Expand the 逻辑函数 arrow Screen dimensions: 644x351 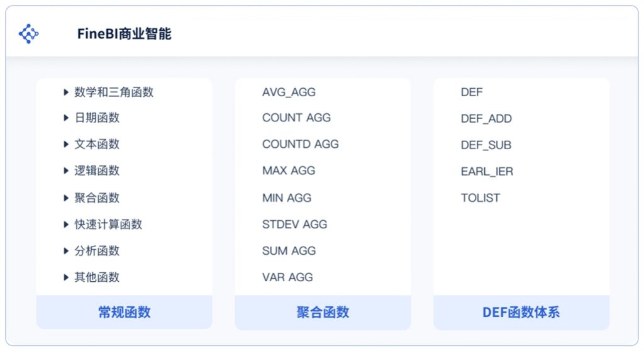(x=65, y=170)
